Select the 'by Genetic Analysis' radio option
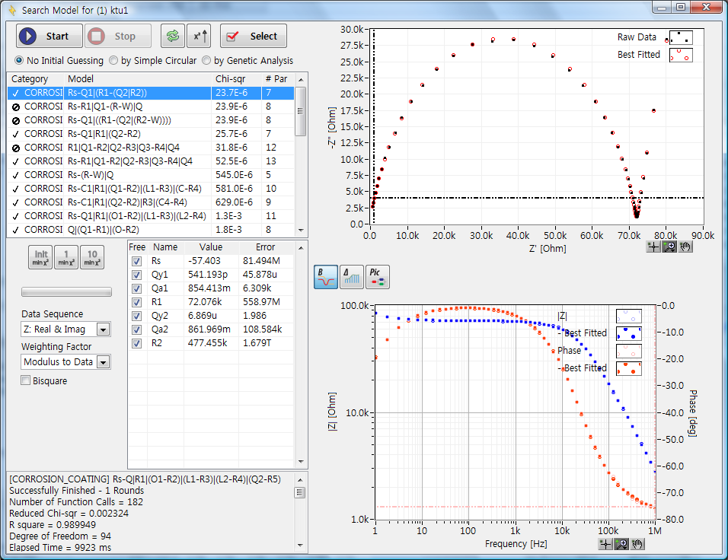The width and height of the screenshot is (728, 560). [x=207, y=60]
